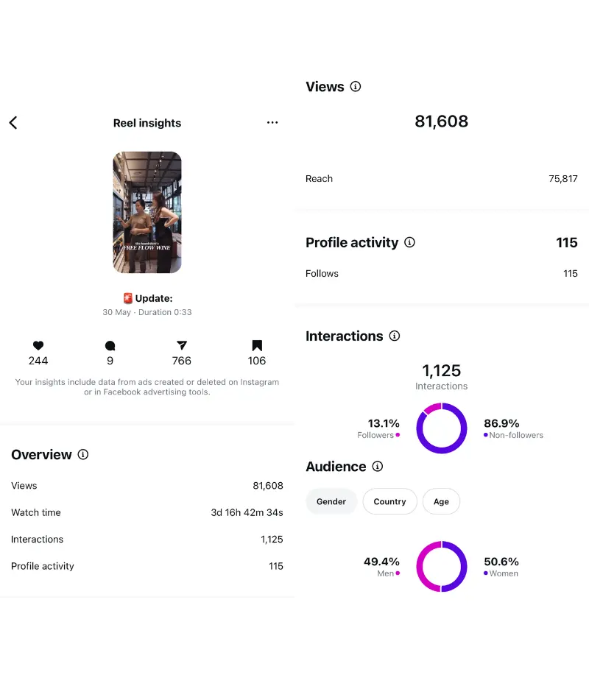The width and height of the screenshot is (589, 700).
Task: Open info icon beside Views heading
Action: point(356,87)
